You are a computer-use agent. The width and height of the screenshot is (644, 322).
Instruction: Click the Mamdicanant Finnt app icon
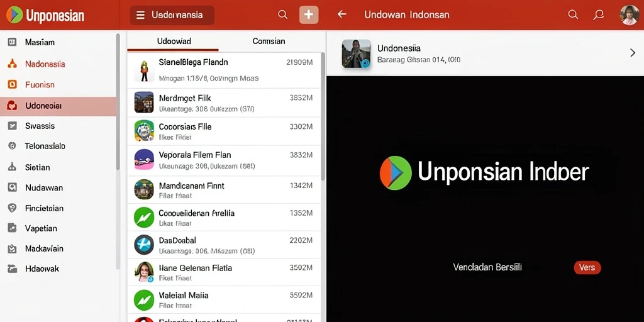point(144,189)
